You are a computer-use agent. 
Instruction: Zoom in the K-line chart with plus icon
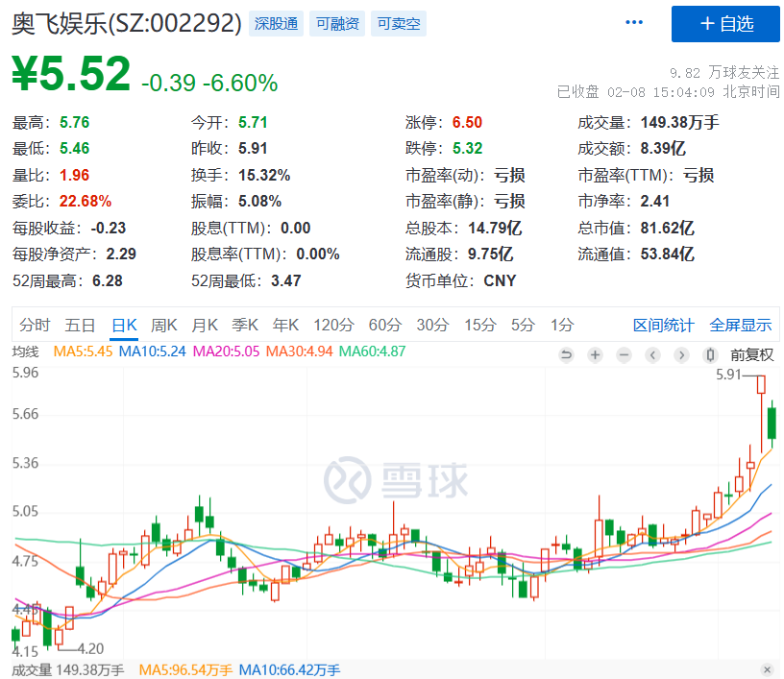(595, 355)
